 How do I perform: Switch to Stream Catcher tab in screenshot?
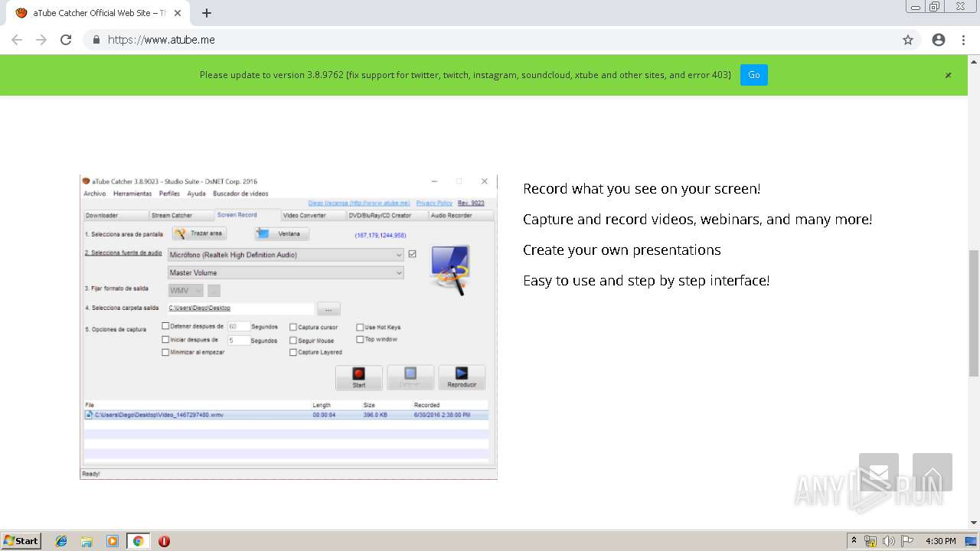(181, 215)
